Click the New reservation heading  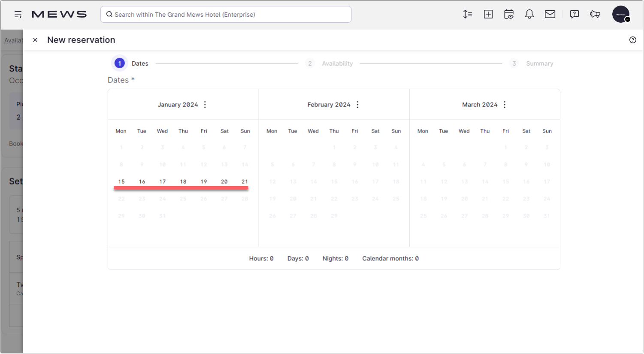click(x=81, y=40)
